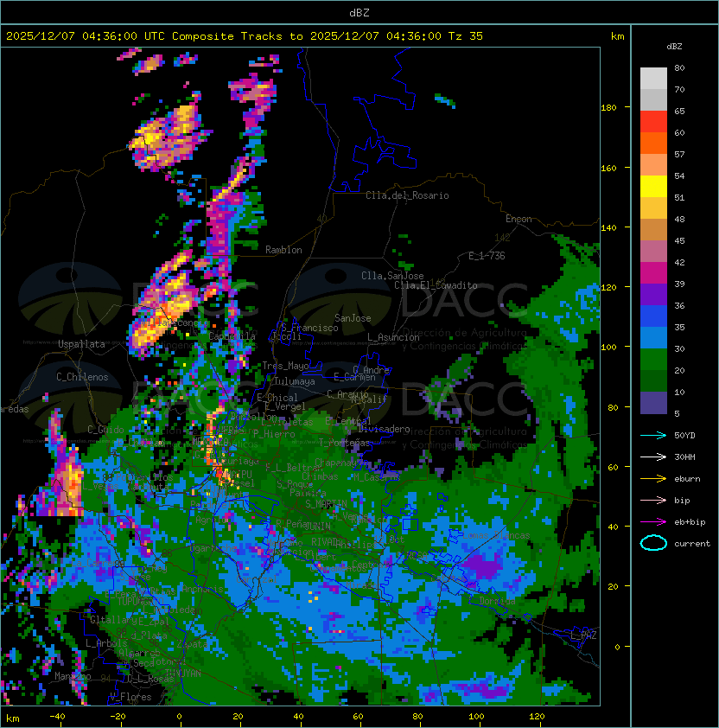Click the Divisadero location label
This screenshot has width=719, height=728.
pos(384,429)
